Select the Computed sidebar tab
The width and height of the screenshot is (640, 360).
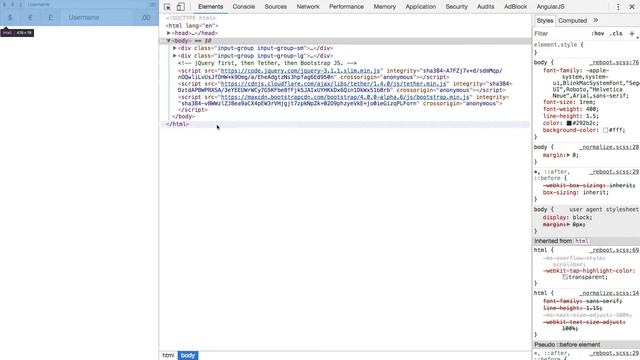tap(573, 20)
